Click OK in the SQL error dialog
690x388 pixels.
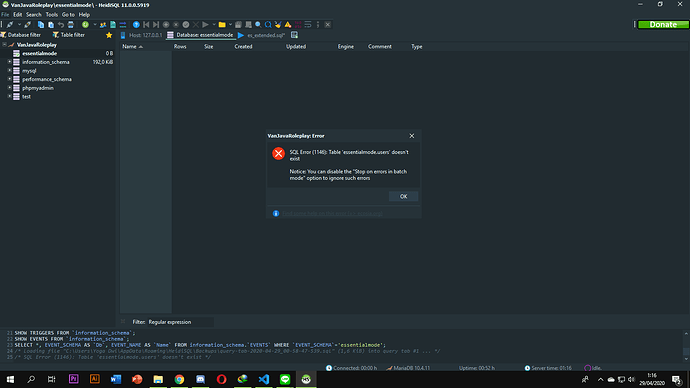click(x=403, y=196)
